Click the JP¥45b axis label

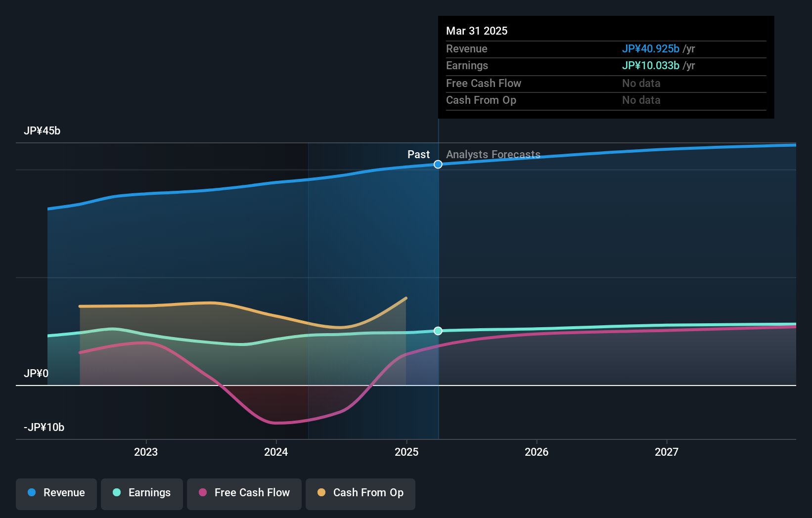42,131
